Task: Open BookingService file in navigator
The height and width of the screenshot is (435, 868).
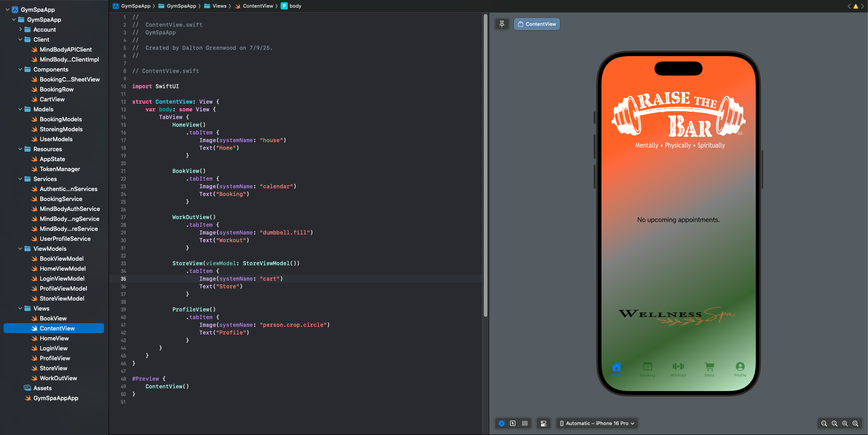Action: click(x=61, y=199)
